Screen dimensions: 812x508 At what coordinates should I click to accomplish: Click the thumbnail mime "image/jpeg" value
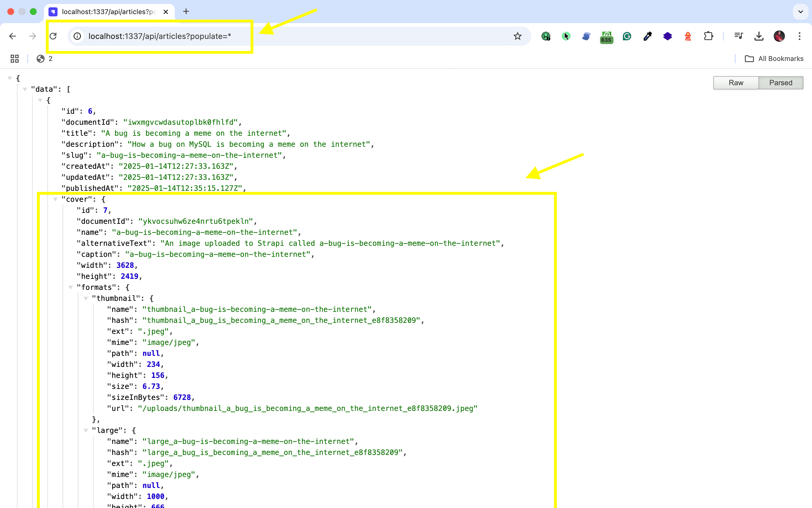(169, 342)
